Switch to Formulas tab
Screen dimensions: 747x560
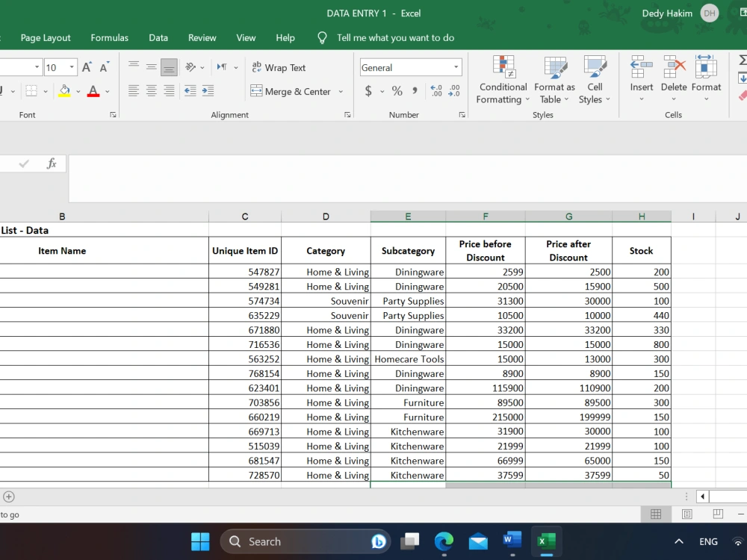click(110, 37)
